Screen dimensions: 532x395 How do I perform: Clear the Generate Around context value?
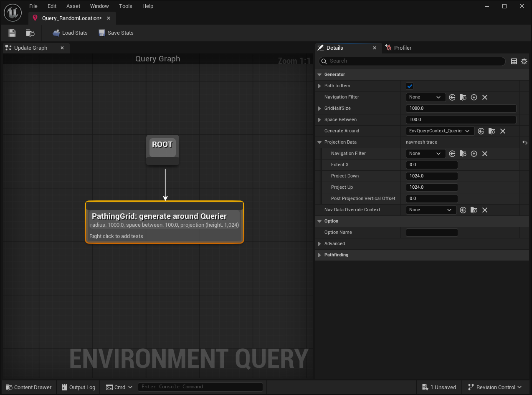(x=502, y=131)
